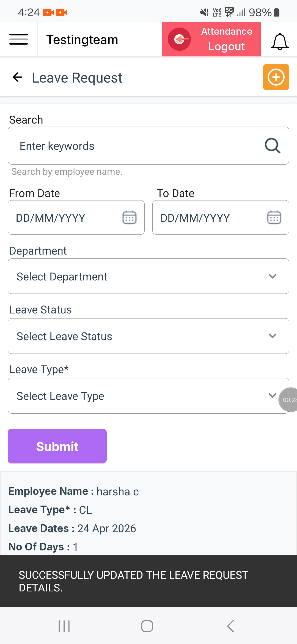The height and width of the screenshot is (644, 297).
Task: Tap the Android recent apps button
Action: click(64, 626)
